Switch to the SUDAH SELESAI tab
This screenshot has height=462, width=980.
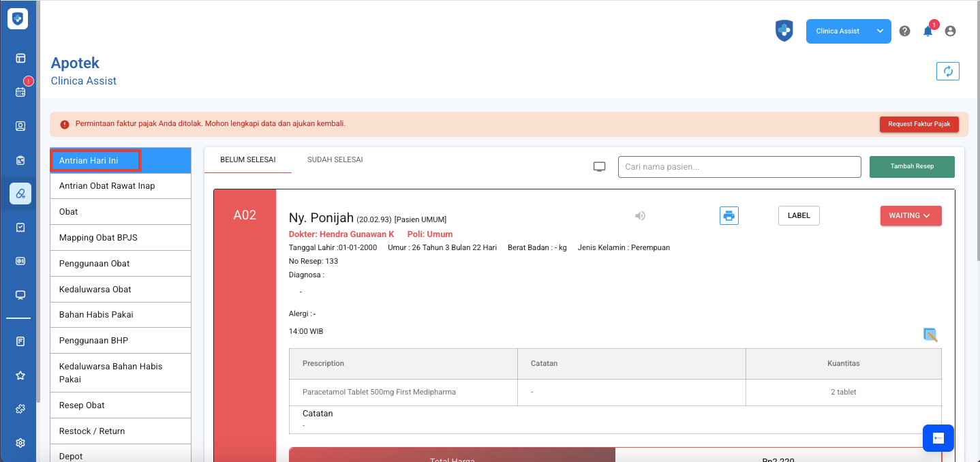pos(335,160)
